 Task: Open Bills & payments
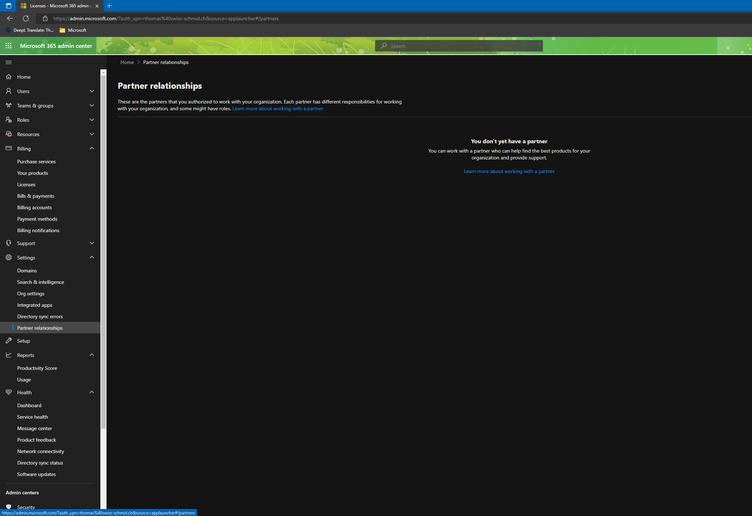click(x=35, y=196)
